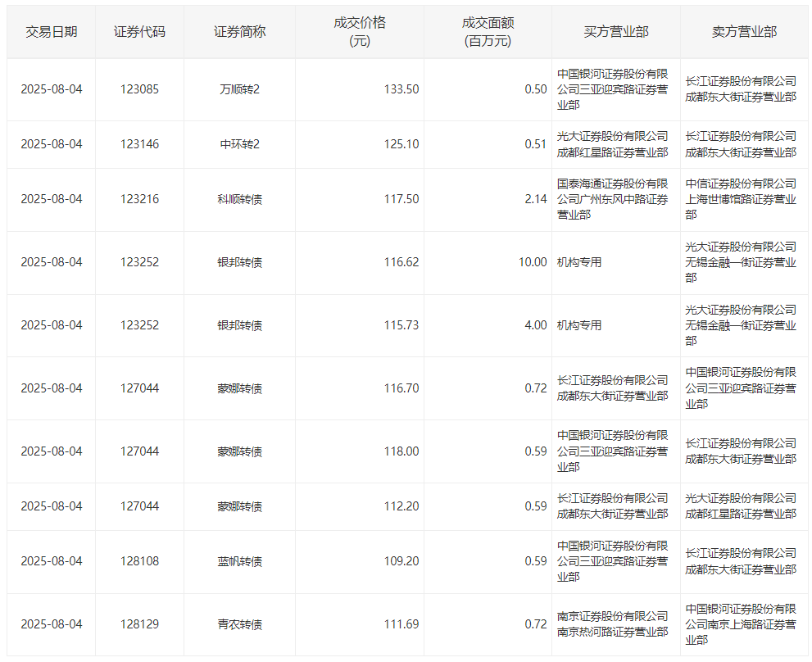Click seller 中国银河证券 南京上海路证券营业部
Screen dimensions: 812x662
741,624
